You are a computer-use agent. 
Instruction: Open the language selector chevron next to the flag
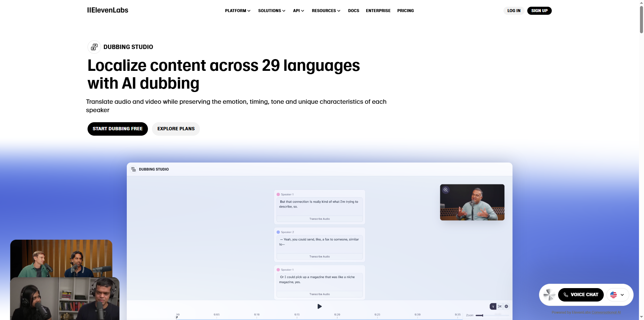623,294
